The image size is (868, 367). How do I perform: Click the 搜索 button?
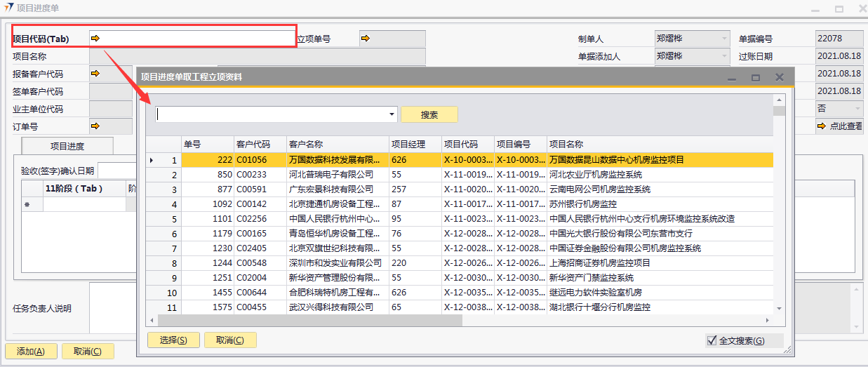(x=429, y=114)
